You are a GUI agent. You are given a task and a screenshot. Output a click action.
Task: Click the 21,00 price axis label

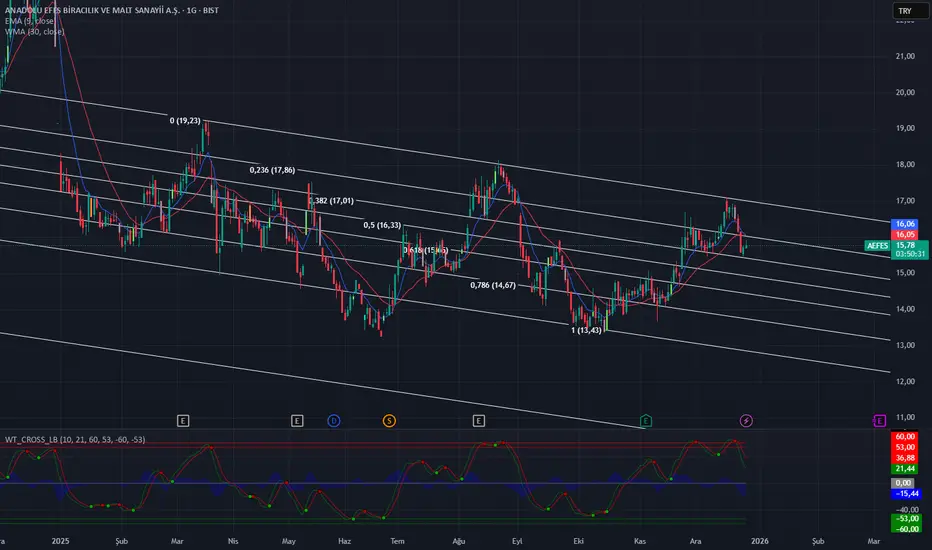click(x=905, y=56)
